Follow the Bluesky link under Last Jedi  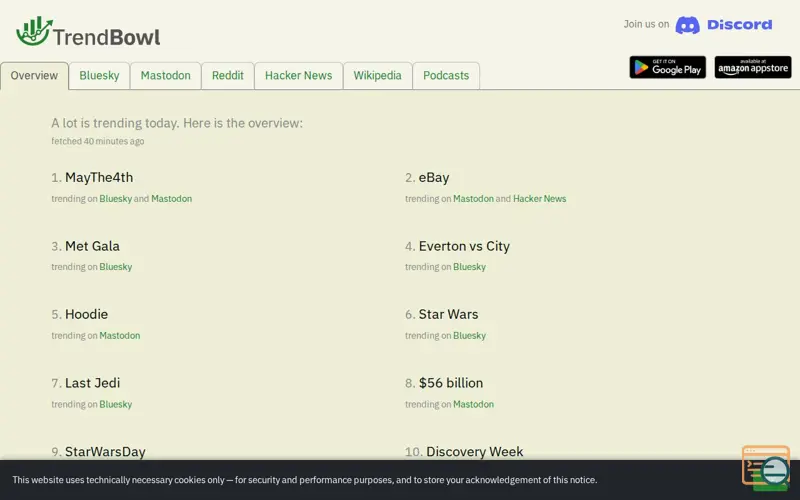[115, 404]
